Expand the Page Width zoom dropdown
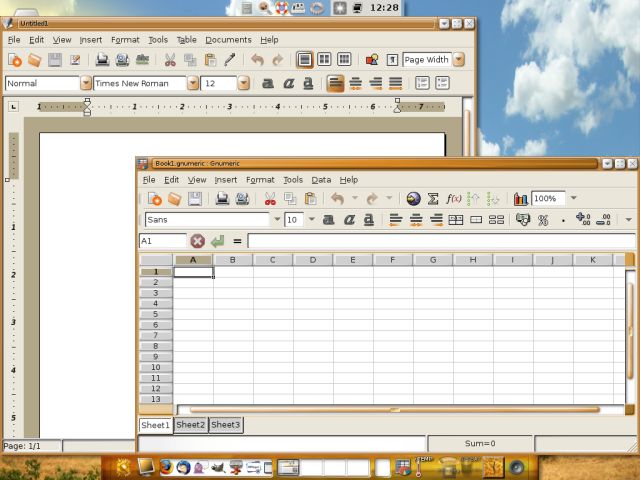This screenshot has width=640, height=480. [x=458, y=60]
